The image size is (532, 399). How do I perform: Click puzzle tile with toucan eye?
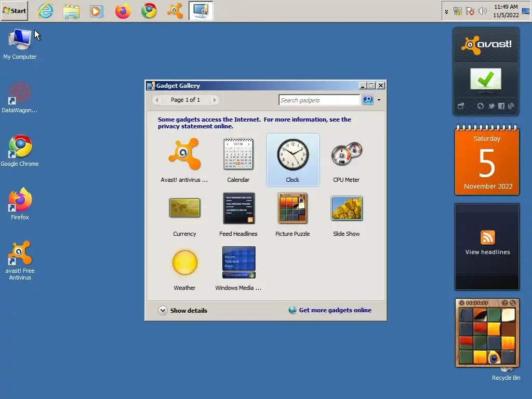tap(494, 357)
